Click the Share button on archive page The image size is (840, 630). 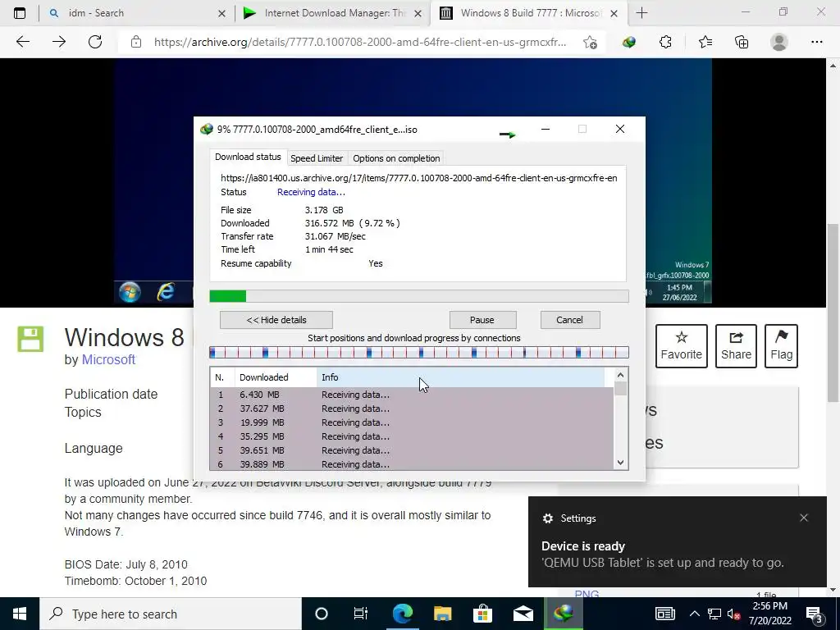pos(736,345)
